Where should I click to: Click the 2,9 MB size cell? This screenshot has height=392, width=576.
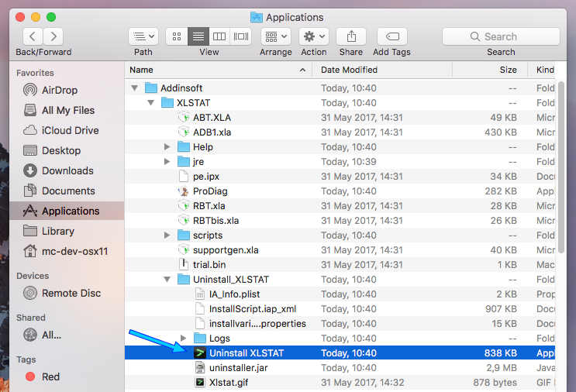pos(502,368)
